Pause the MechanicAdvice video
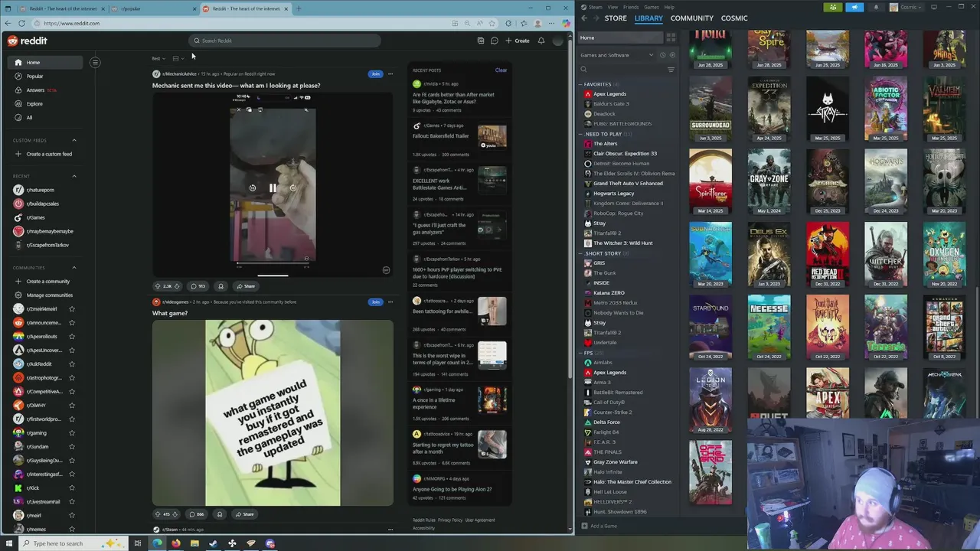980x551 pixels. 273,187
